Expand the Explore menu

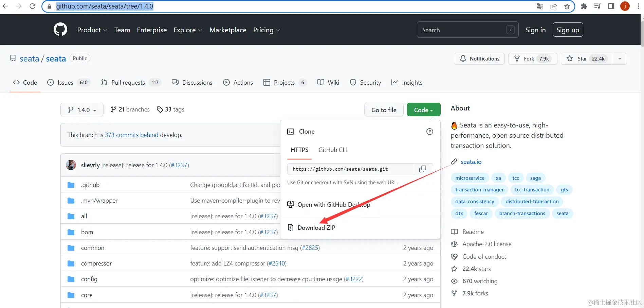188,30
